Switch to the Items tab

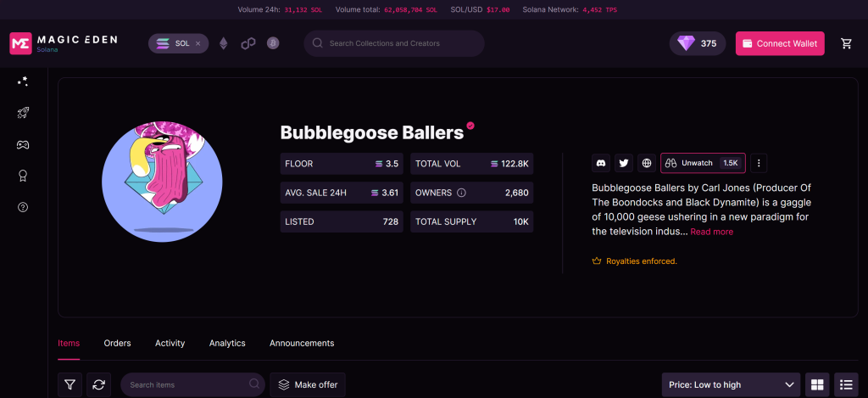pyautogui.click(x=69, y=343)
